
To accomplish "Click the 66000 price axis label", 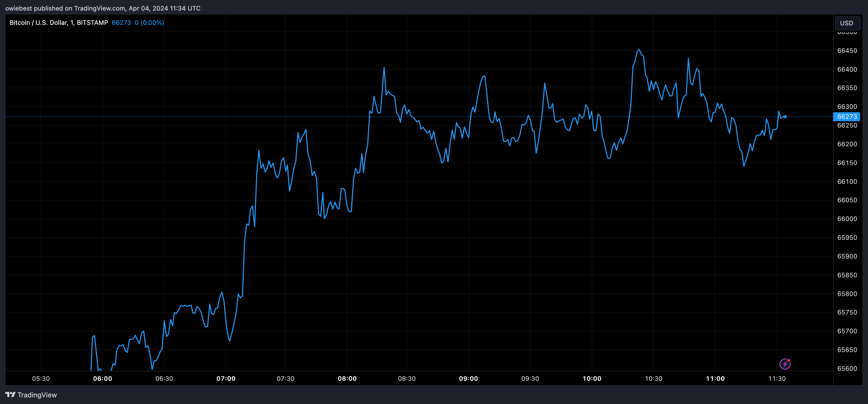I will [x=847, y=219].
